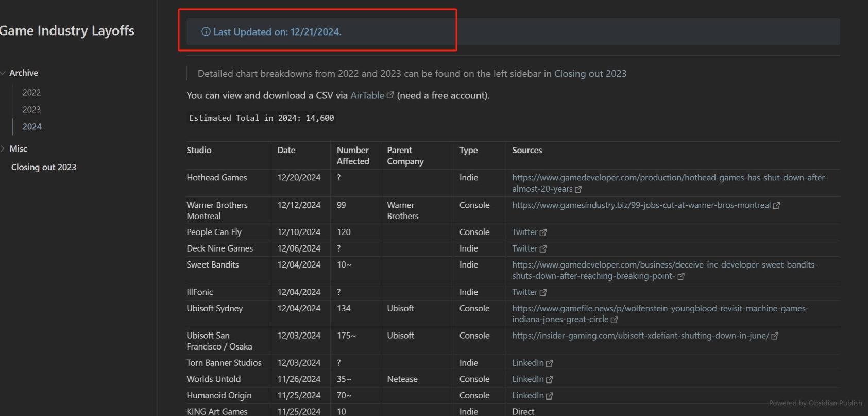Open LinkedIn source for Torn Banner Studios
The width and height of the screenshot is (868, 416).
pyautogui.click(x=528, y=363)
